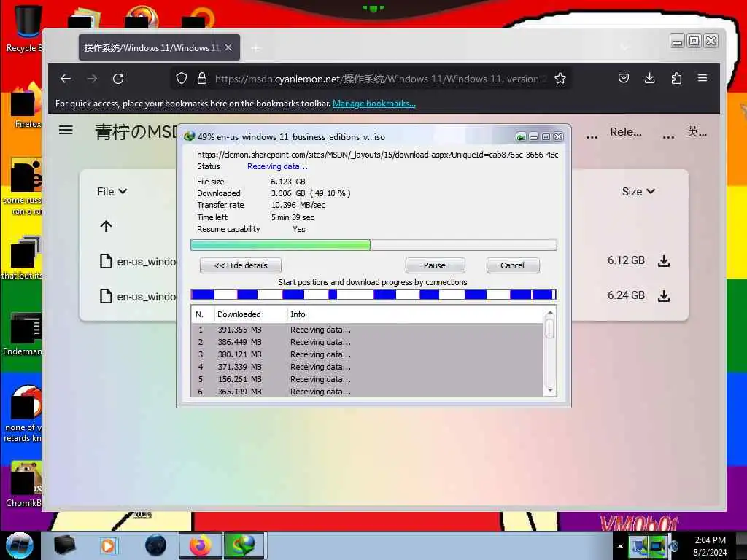Close the download progress dialog
Image resolution: width=747 pixels, height=560 pixels.
[x=558, y=137]
